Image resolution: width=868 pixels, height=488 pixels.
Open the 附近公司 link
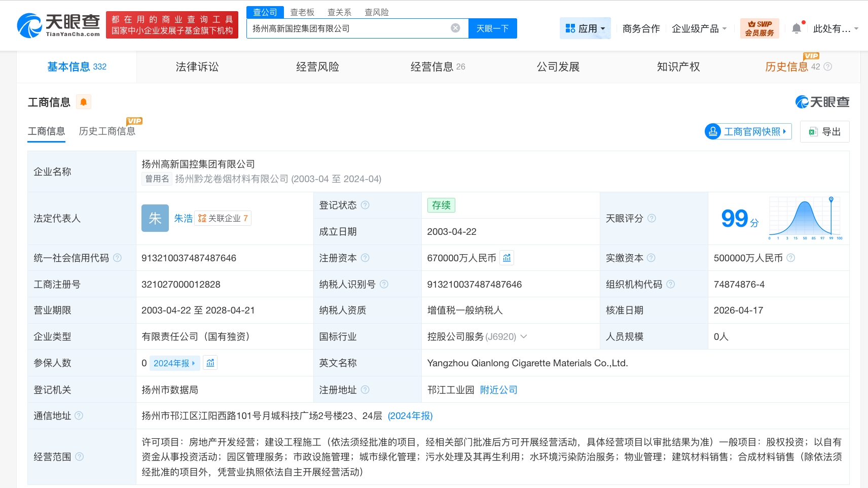pos(498,390)
